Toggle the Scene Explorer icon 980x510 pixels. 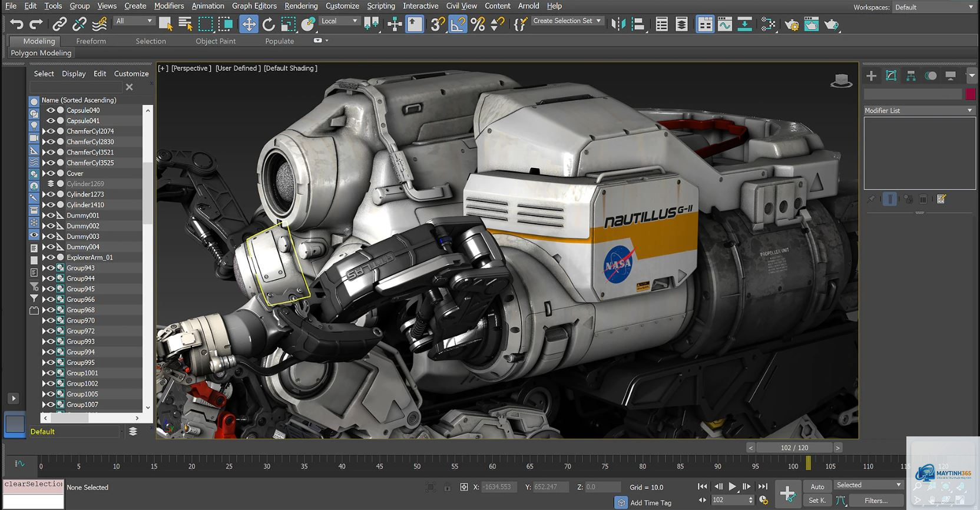tap(662, 24)
